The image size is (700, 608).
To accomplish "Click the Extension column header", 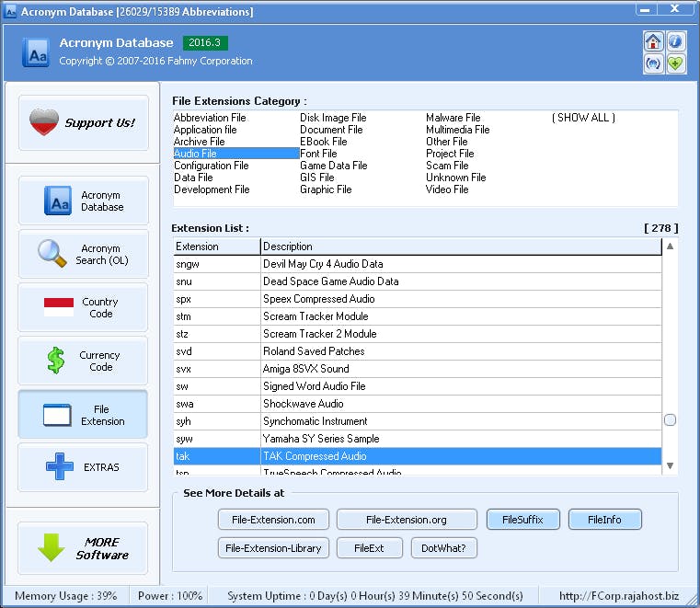I will (x=216, y=247).
